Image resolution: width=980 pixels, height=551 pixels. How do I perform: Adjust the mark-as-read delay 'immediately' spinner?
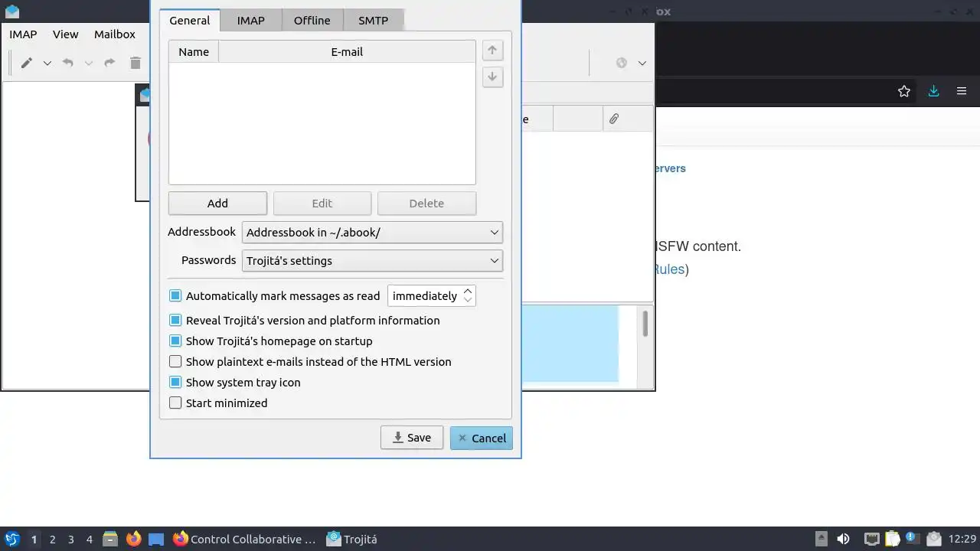pyautogui.click(x=432, y=296)
